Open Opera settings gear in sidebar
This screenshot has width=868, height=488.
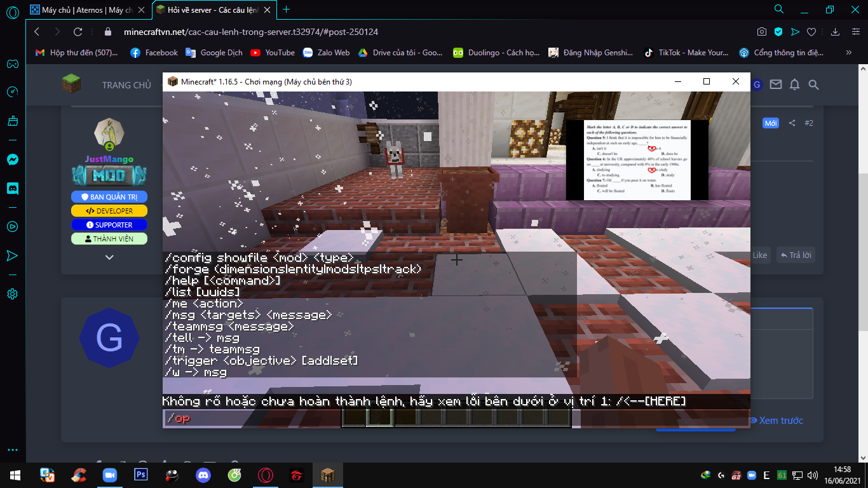[x=13, y=294]
